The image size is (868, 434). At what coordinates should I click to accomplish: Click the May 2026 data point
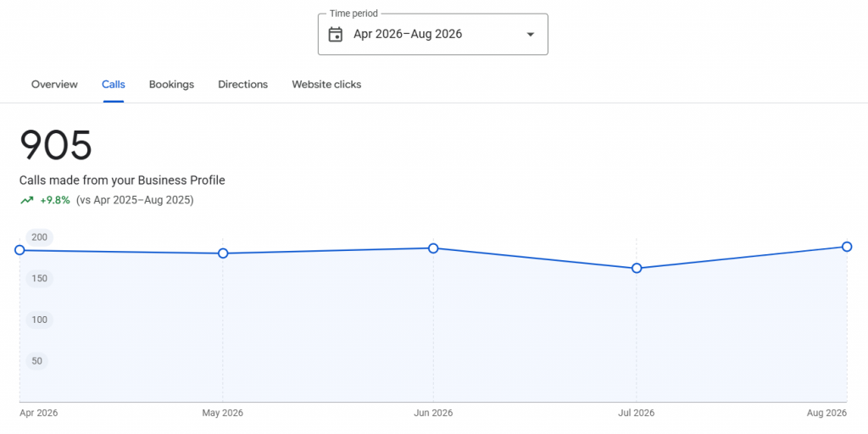(223, 253)
